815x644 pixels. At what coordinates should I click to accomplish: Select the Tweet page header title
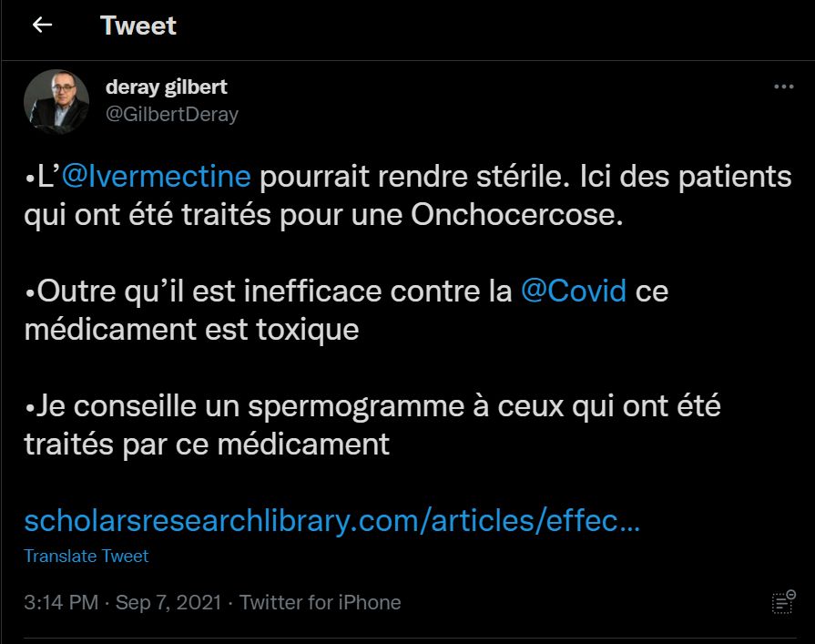pos(138,26)
